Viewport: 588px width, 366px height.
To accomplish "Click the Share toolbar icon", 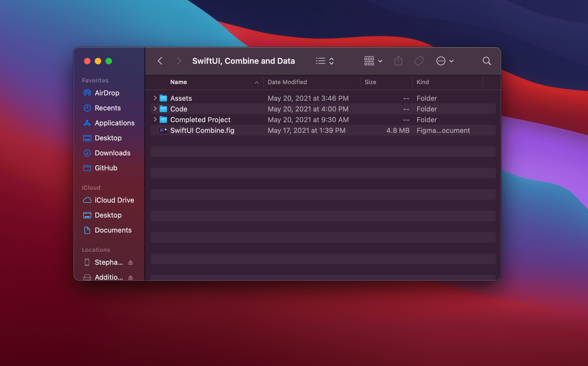I will [398, 61].
